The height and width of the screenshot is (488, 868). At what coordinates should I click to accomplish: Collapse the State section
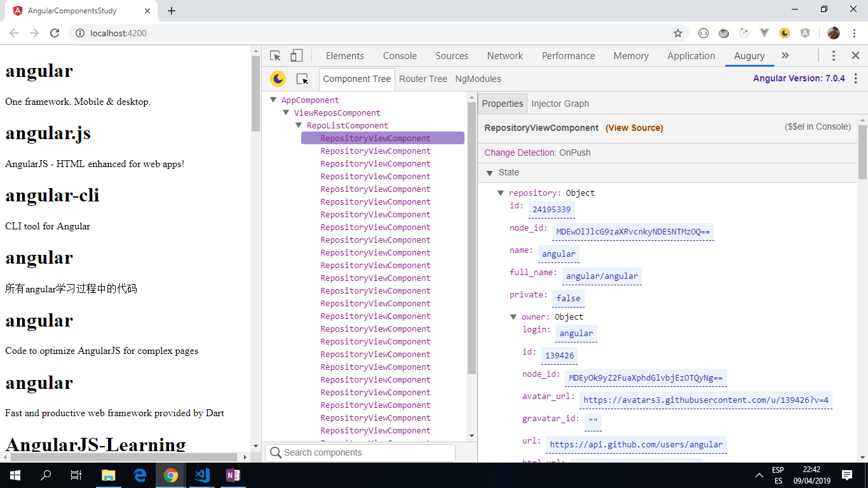489,173
